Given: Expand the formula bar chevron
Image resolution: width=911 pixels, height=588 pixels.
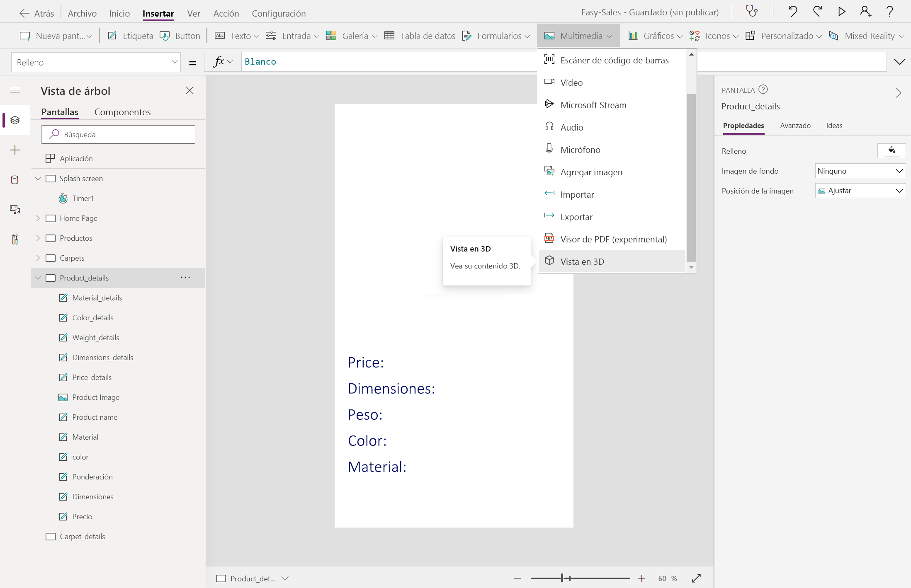Looking at the screenshot, I should pyautogui.click(x=899, y=62).
